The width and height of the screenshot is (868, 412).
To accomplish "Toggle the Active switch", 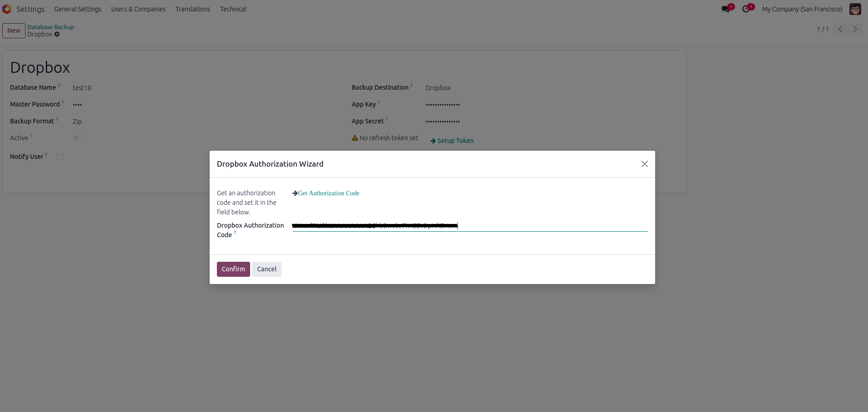I will (x=79, y=138).
